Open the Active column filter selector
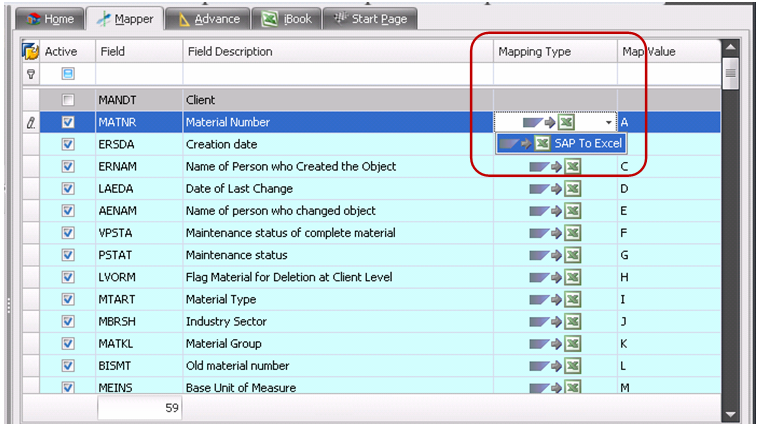Image resolution: width=759 pixels, height=428 pixels. [x=68, y=74]
